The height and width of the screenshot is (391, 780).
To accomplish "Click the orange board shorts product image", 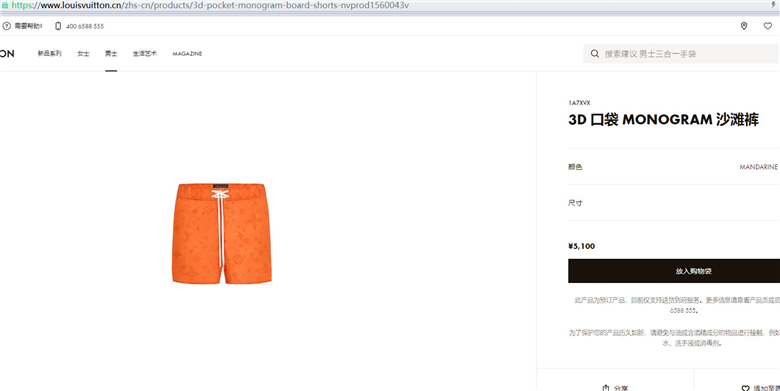I will [222, 233].
